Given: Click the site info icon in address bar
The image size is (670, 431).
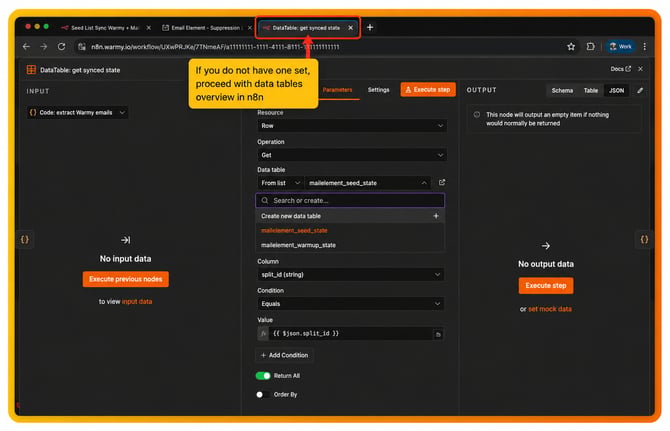Looking at the screenshot, I should point(82,47).
